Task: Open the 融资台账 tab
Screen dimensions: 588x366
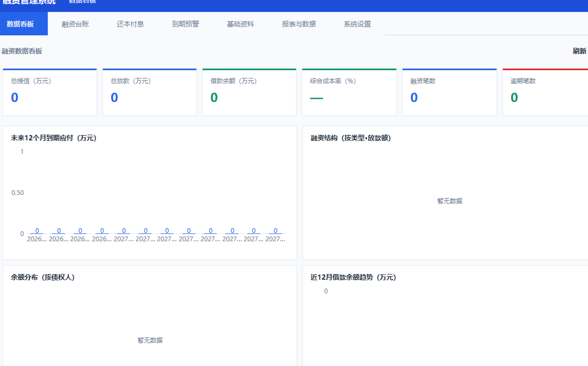Action: [x=75, y=24]
